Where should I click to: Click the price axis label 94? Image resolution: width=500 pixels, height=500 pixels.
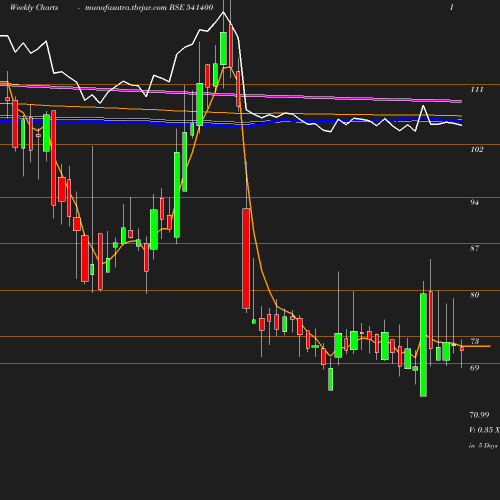coord(475,202)
